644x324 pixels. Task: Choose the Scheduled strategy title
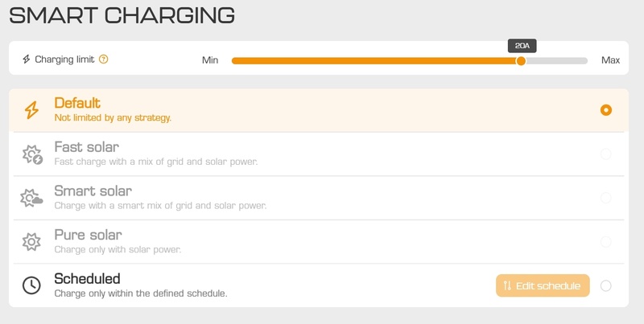tap(87, 279)
